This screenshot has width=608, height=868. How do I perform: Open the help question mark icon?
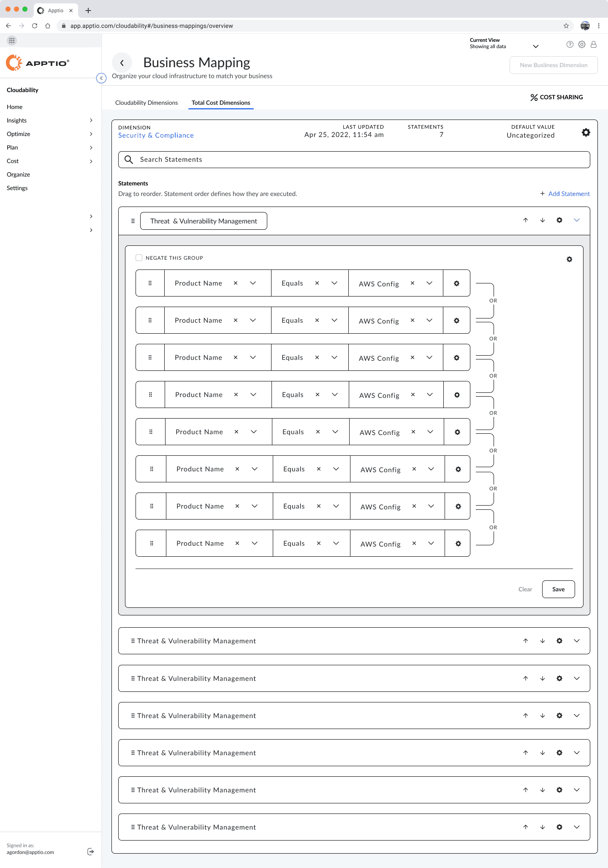[x=570, y=44]
